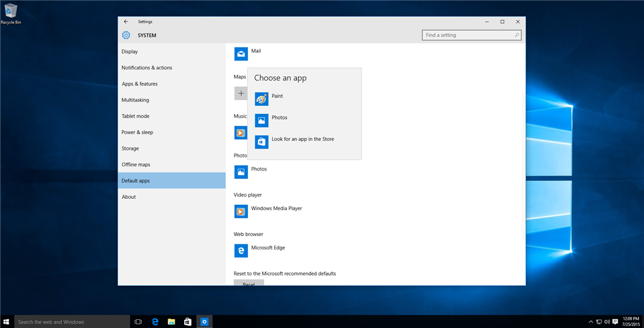Open Apps & features page
This screenshot has height=328, width=644.
click(172, 84)
